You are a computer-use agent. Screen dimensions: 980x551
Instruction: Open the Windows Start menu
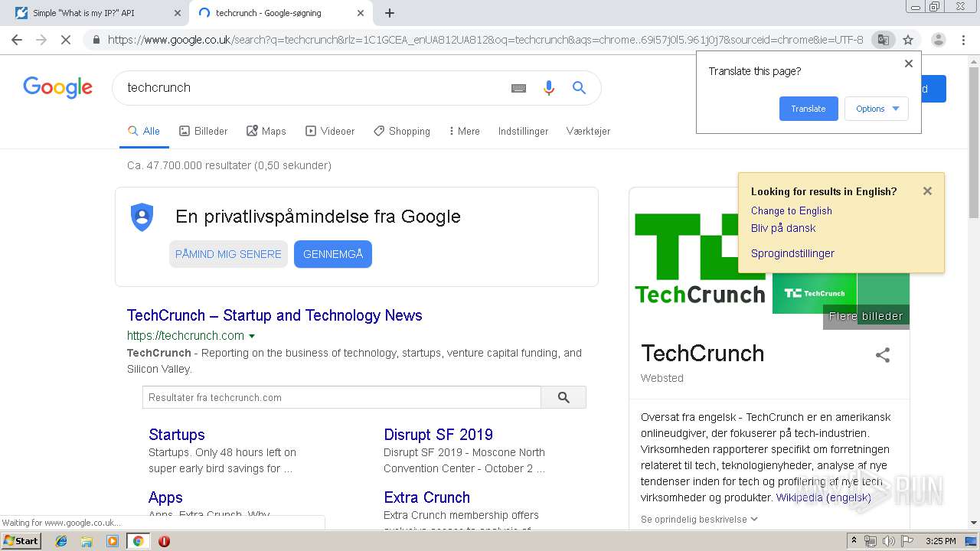[21, 540]
